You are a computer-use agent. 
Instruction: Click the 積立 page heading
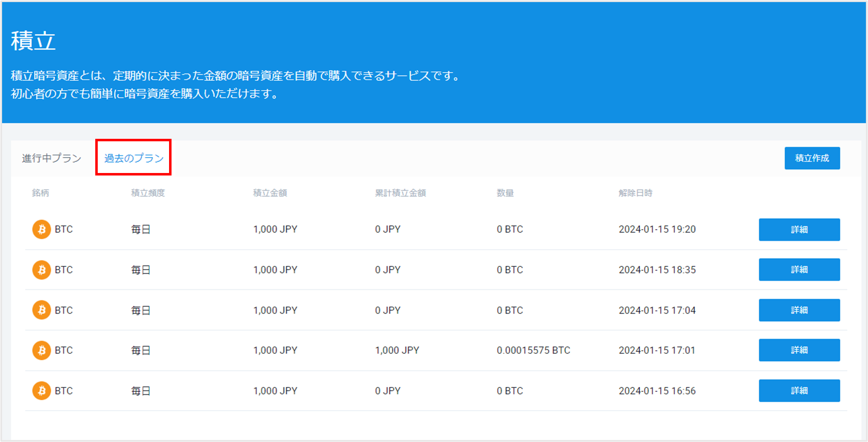coord(33,41)
